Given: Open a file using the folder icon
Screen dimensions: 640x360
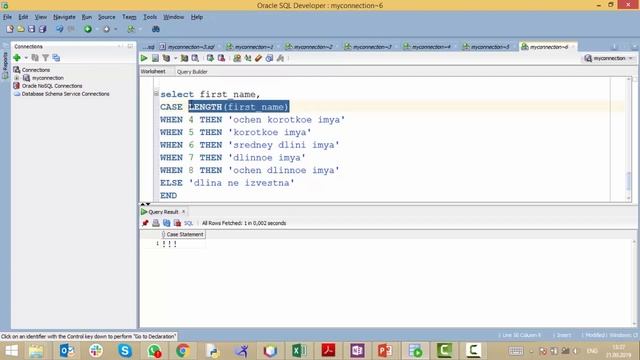Looking at the screenshot, I should click(x=20, y=29).
